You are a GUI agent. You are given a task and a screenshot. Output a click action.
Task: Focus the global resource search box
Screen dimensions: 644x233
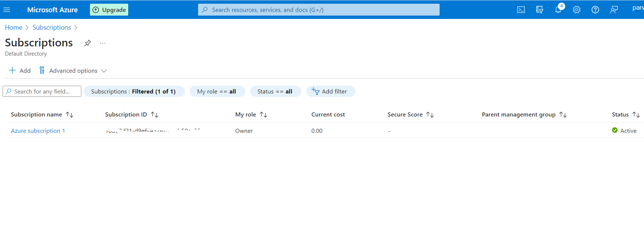coord(318,10)
